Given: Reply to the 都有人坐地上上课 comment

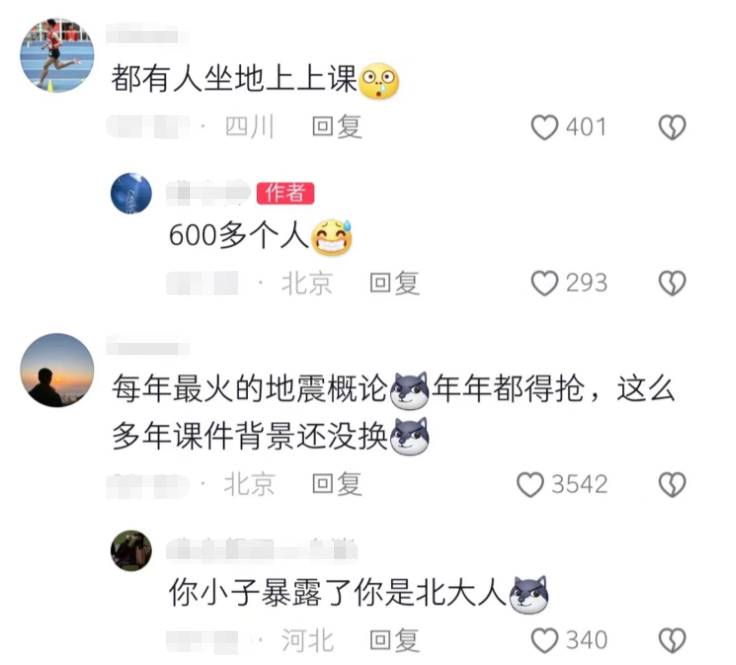Looking at the screenshot, I should [x=337, y=127].
